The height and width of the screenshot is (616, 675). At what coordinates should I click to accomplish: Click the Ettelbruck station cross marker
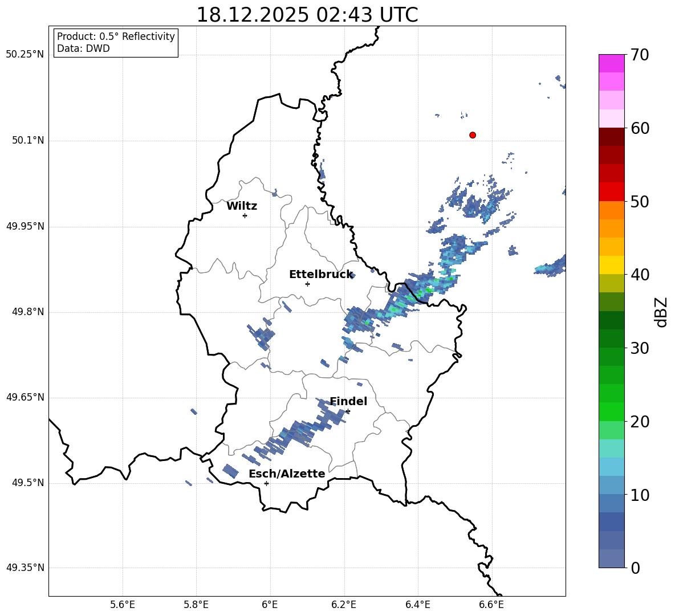[307, 284]
